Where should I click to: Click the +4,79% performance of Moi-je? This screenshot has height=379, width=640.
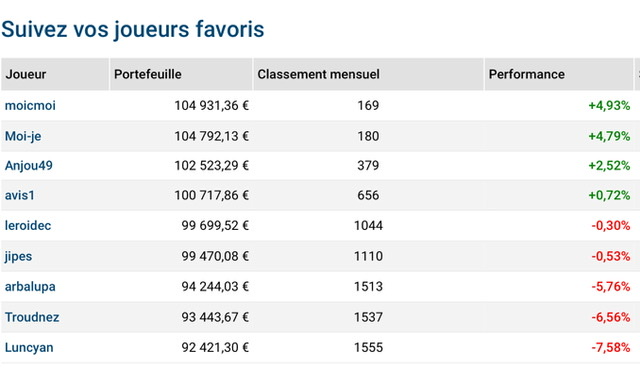(609, 136)
